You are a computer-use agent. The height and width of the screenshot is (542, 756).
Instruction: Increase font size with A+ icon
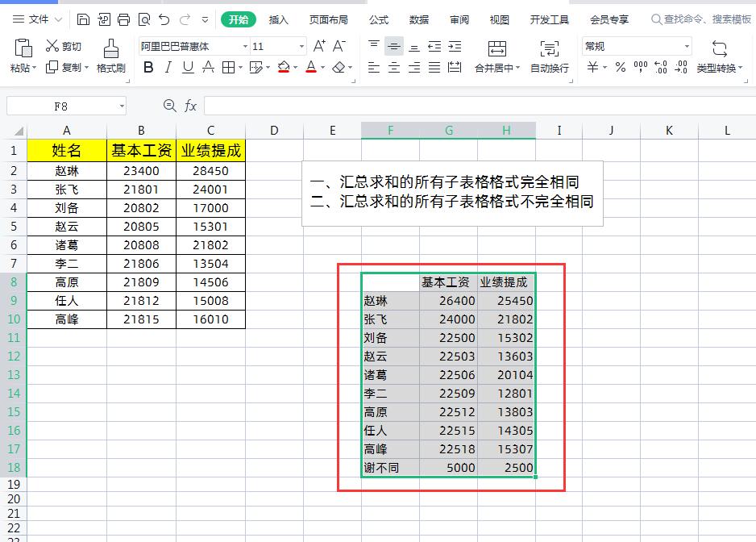319,46
